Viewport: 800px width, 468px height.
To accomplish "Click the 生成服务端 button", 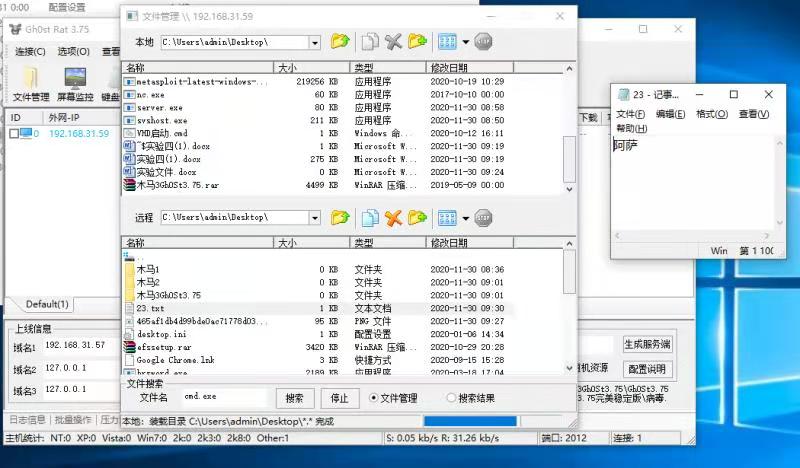I will [647, 344].
